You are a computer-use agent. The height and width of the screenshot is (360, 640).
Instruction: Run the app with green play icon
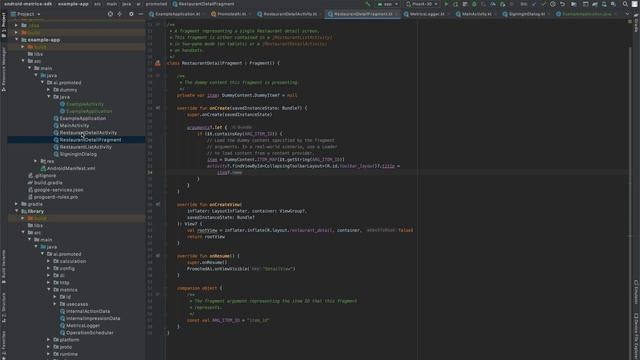click(x=446, y=4)
